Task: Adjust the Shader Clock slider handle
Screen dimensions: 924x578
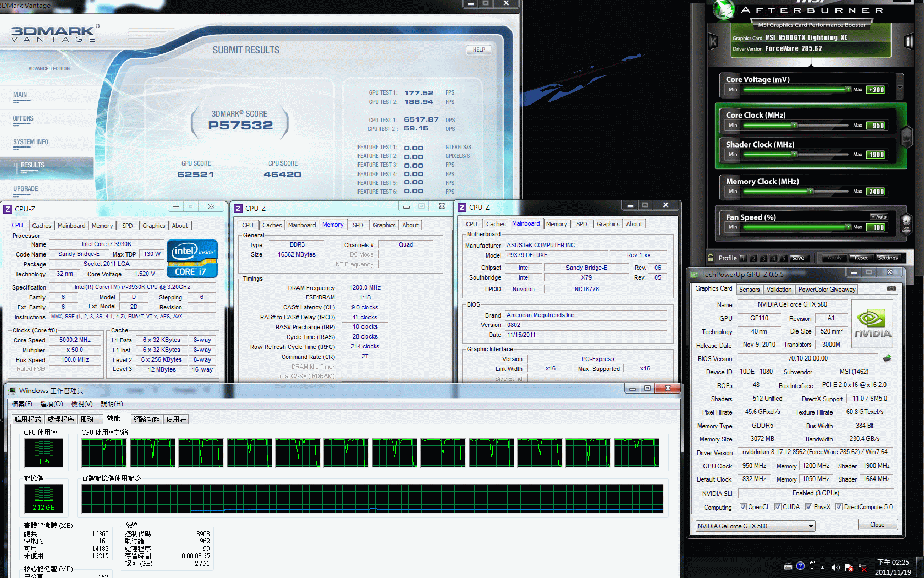Action: (794, 155)
